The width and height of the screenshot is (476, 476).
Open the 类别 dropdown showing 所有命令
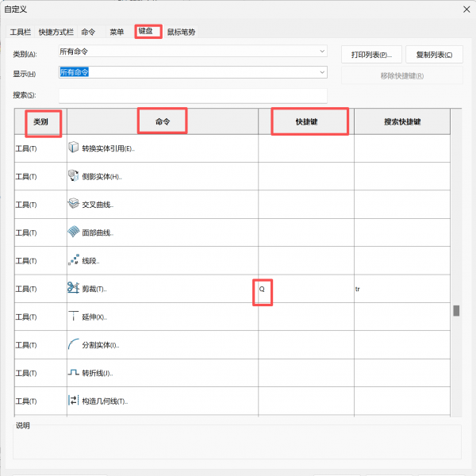pos(193,52)
